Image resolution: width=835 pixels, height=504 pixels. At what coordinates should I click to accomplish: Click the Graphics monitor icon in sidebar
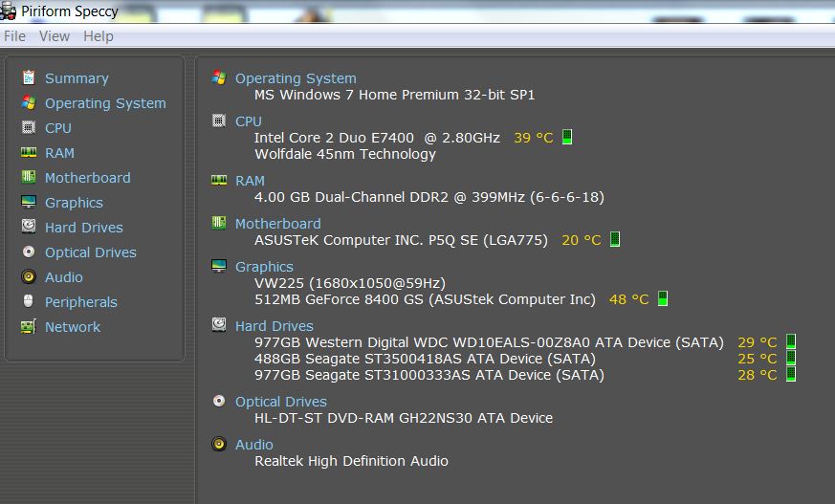(29, 202)
